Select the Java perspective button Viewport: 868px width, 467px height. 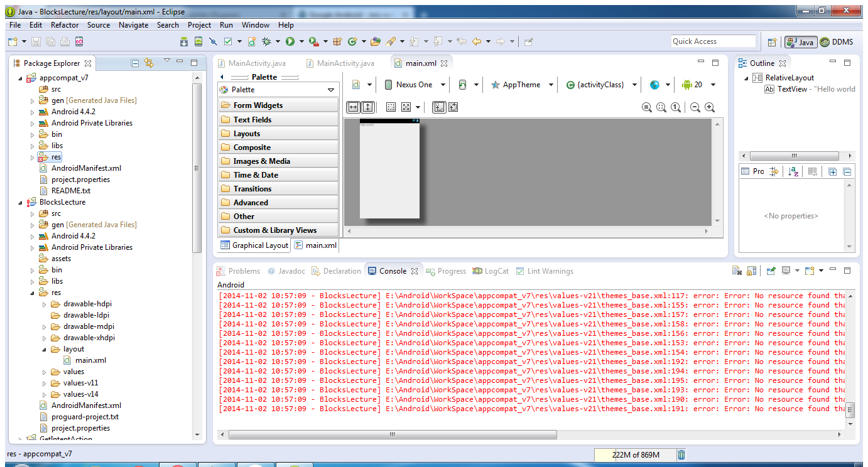801,42
